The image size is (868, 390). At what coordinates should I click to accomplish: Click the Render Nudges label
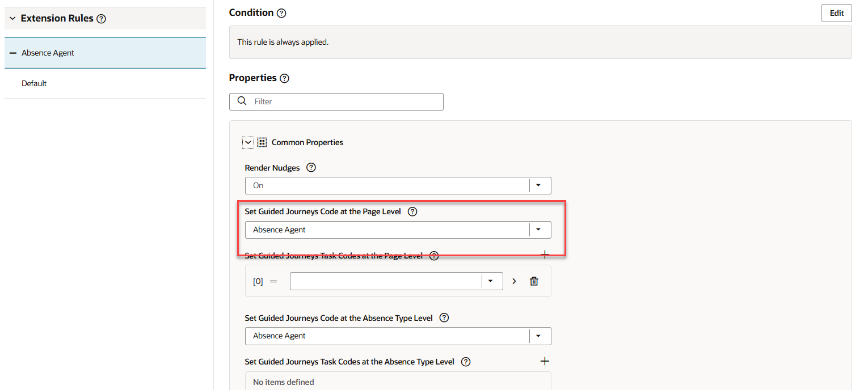point(272,168)
